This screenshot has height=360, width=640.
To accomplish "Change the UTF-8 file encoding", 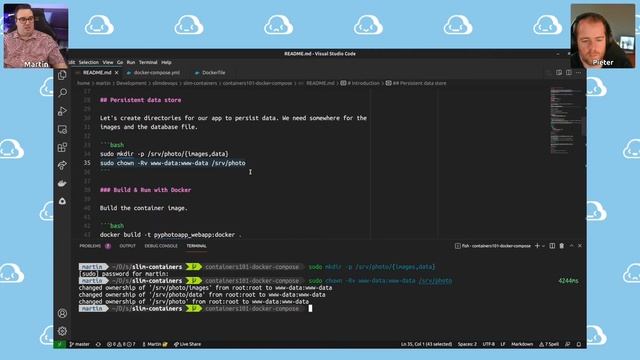I will [489, 344].
